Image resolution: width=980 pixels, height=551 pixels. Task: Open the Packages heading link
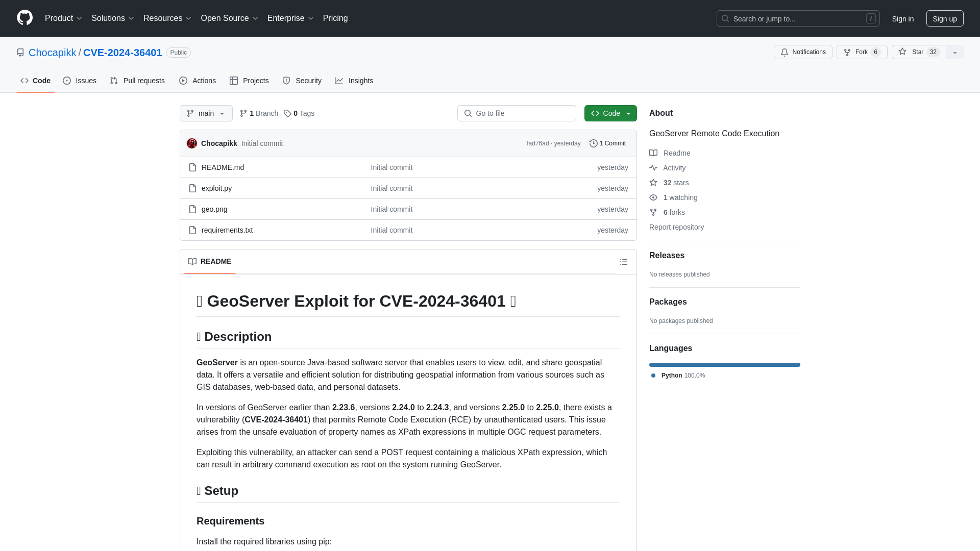(x=668, y=302)
